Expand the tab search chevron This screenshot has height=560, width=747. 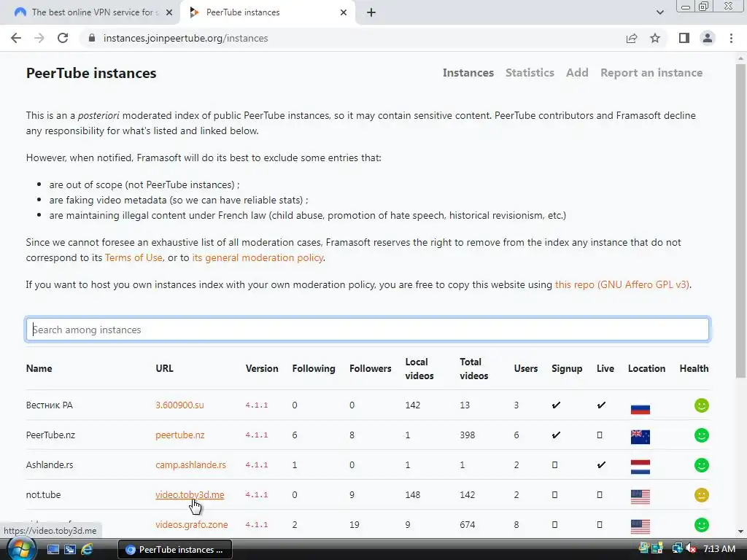click(659, 12)
